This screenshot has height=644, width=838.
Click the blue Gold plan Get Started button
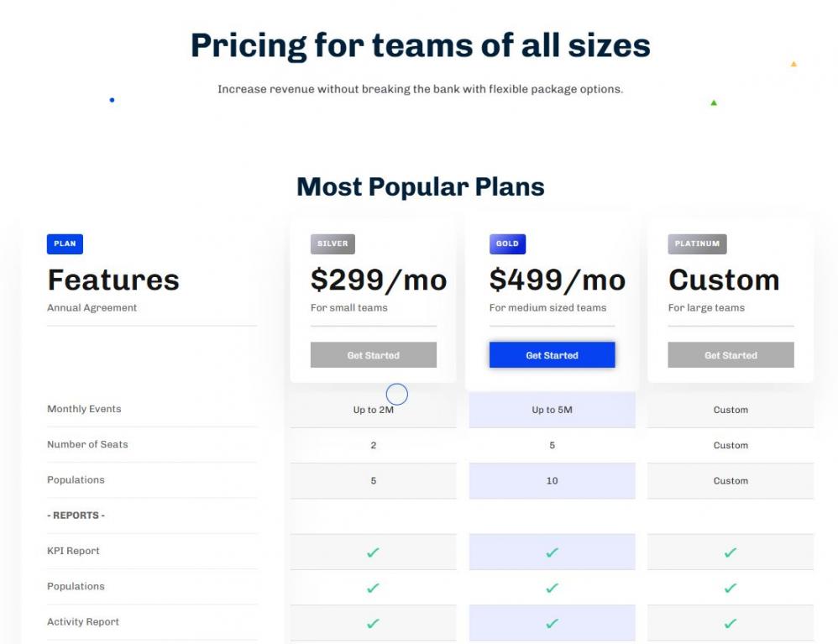552,355
